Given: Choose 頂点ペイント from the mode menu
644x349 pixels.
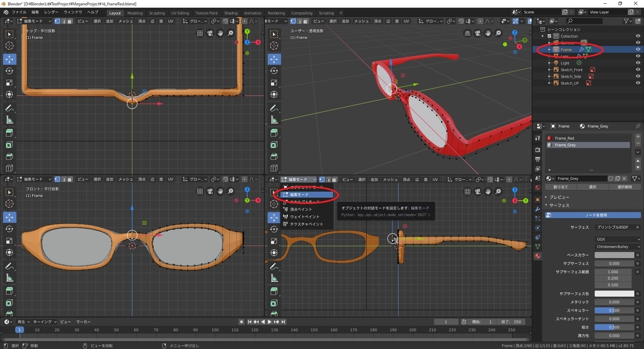Looking at the screenshot, I should coord(301,209).
